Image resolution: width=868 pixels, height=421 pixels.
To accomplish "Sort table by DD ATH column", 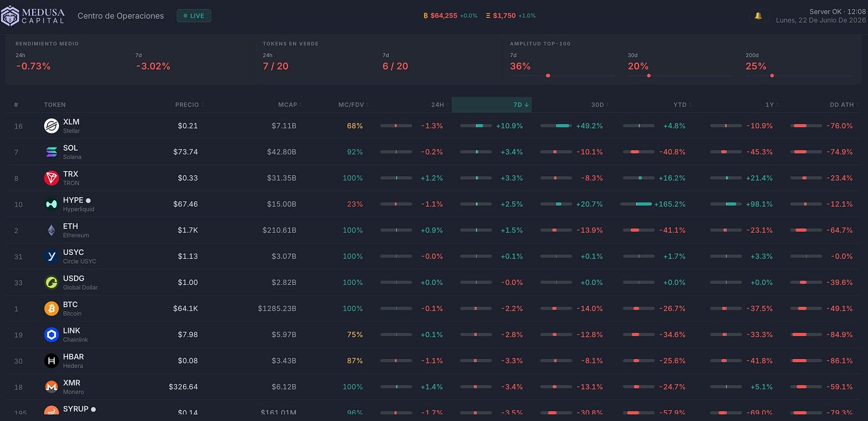I will (x=844, y=105).
